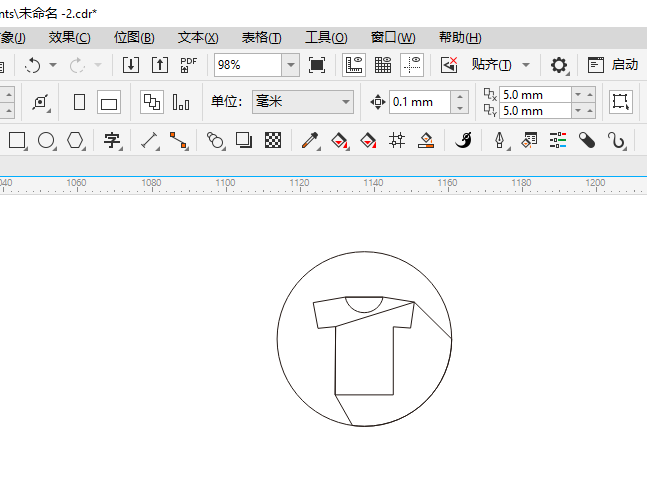
Task: Open the 位图(B) menu
Action: [134, 38]
